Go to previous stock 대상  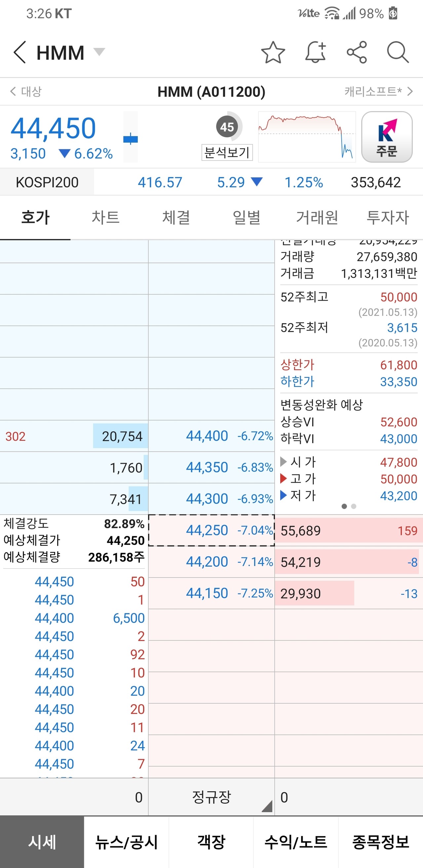click(26, 91)
